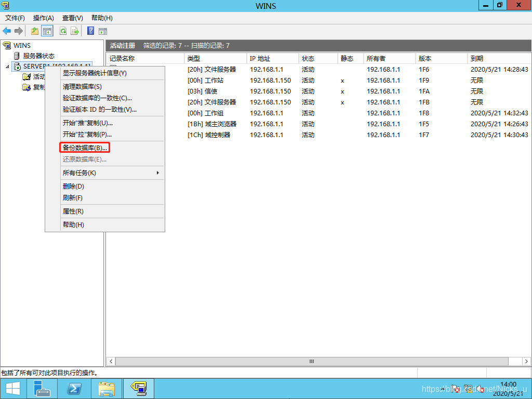Toggle the show/hide console tree icon
Screen dimensions: 532x399
[47, 31]
